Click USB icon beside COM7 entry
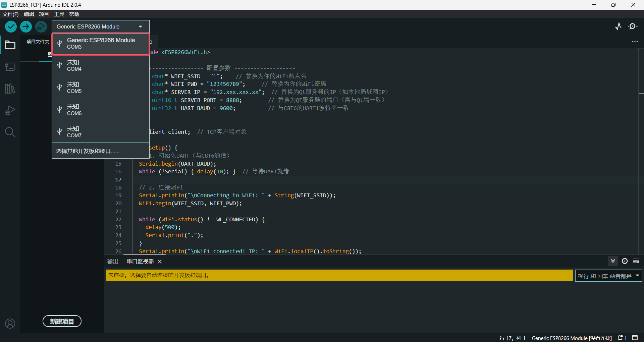 tap(59, 132)
